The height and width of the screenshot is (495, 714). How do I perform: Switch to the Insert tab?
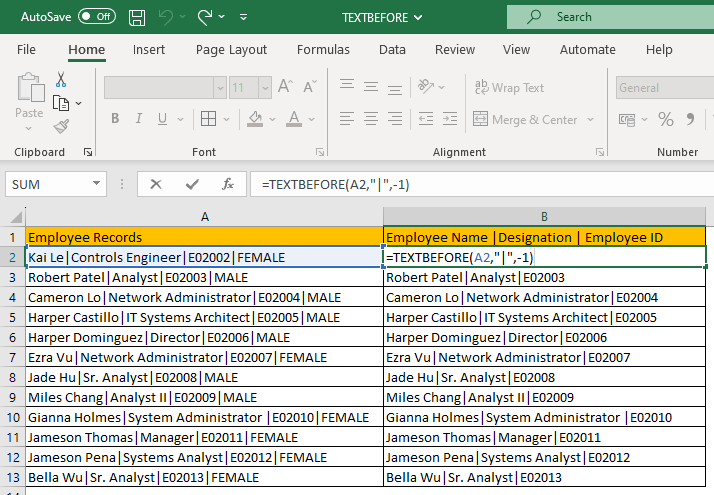(149, 49)
